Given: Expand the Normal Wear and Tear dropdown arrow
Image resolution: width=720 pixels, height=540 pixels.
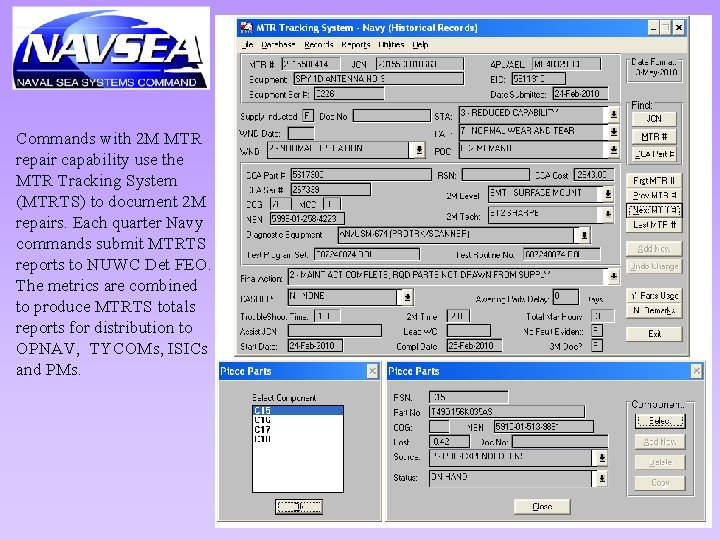Looking at the screenshot, I should [613, 132].
